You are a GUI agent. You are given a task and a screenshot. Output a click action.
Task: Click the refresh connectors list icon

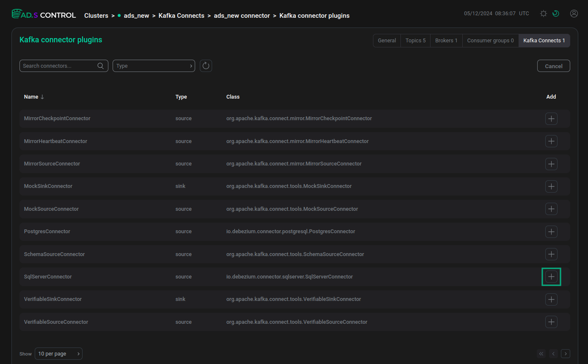206,66
